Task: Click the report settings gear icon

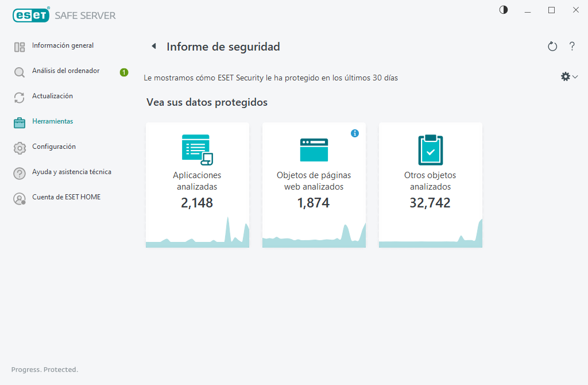Action: (564, 76)
